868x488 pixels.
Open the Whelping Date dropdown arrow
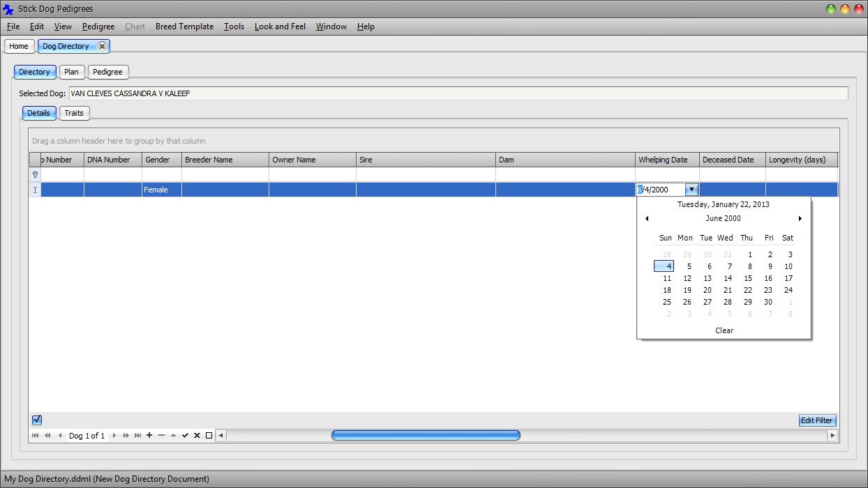691,190
